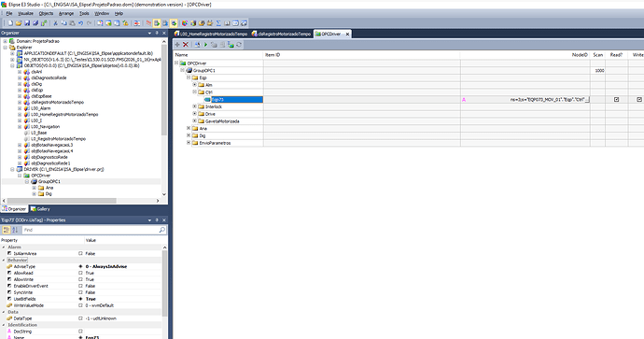The image size is (644, 339).
Task: Close the OPCDriver tab
Action: pyautogui.click(x=347, y=35)
